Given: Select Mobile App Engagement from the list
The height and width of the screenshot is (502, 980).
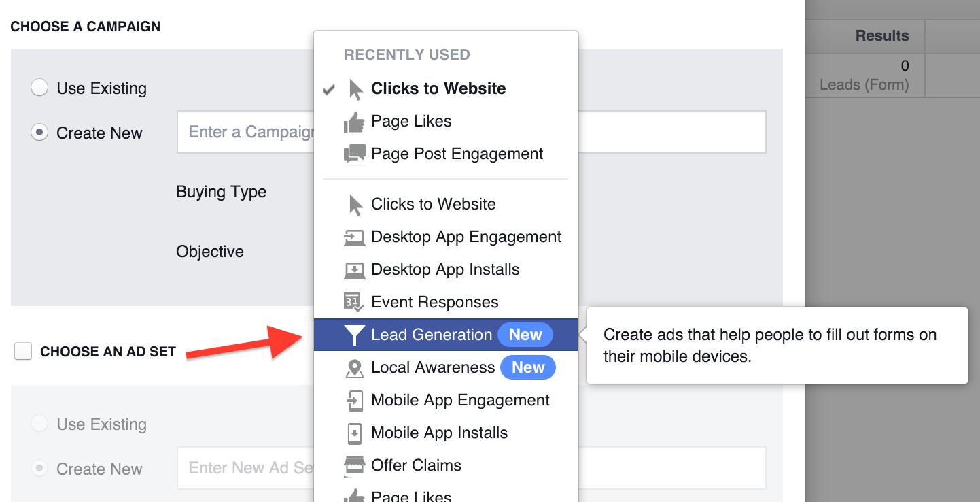Looking at the screenshot, I should (460, 400).
